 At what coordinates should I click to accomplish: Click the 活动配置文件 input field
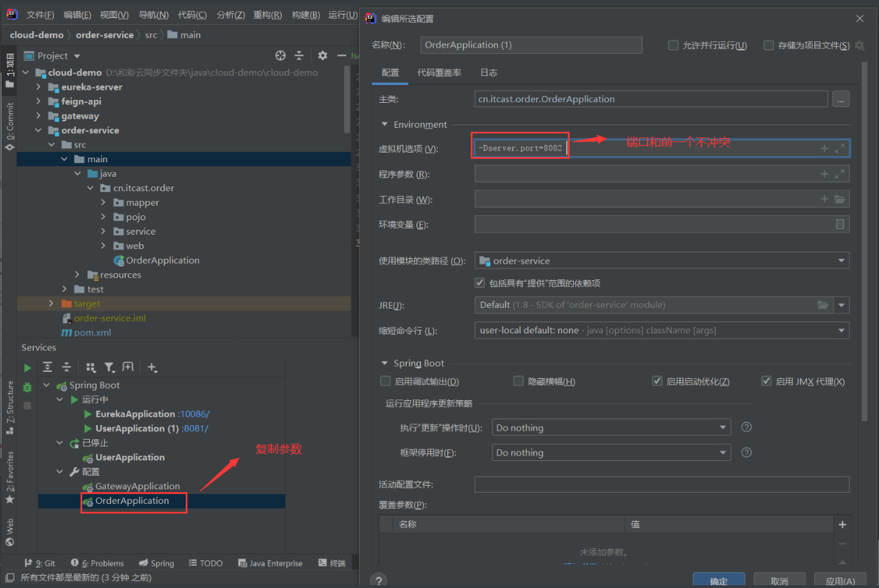point(661,484)
